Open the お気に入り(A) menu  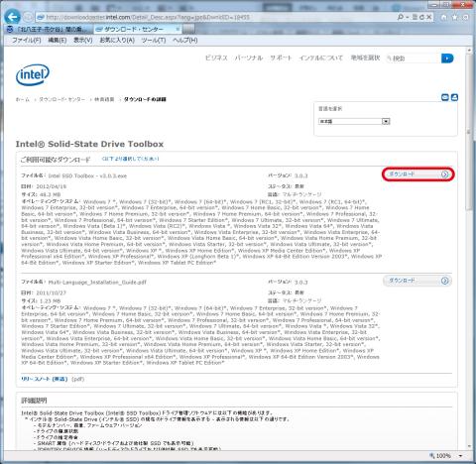point(117,40)
